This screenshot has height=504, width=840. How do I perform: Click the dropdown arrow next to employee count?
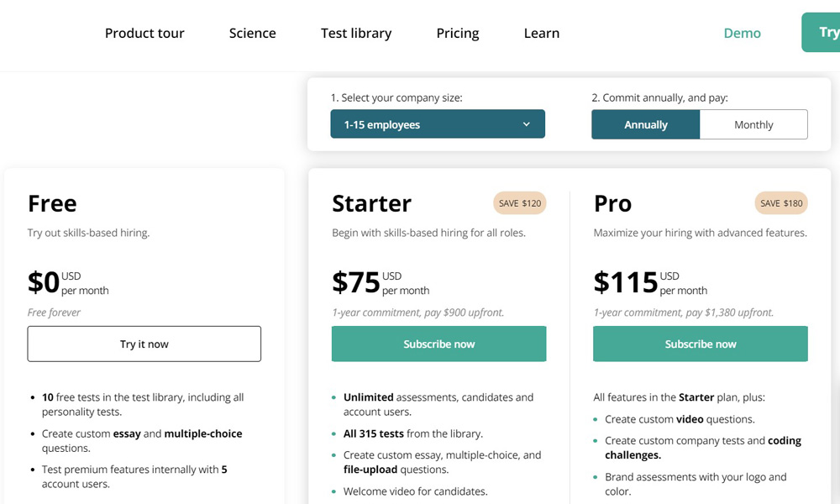point(528,123)
